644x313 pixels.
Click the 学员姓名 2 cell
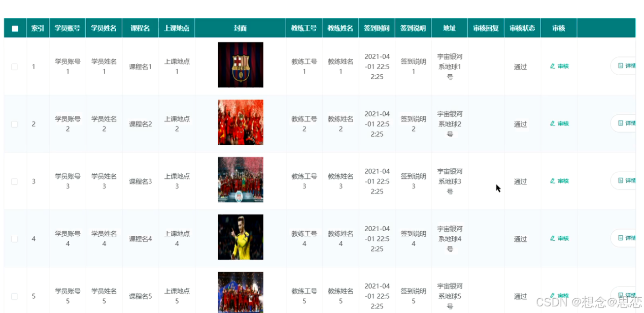[104, 124]
